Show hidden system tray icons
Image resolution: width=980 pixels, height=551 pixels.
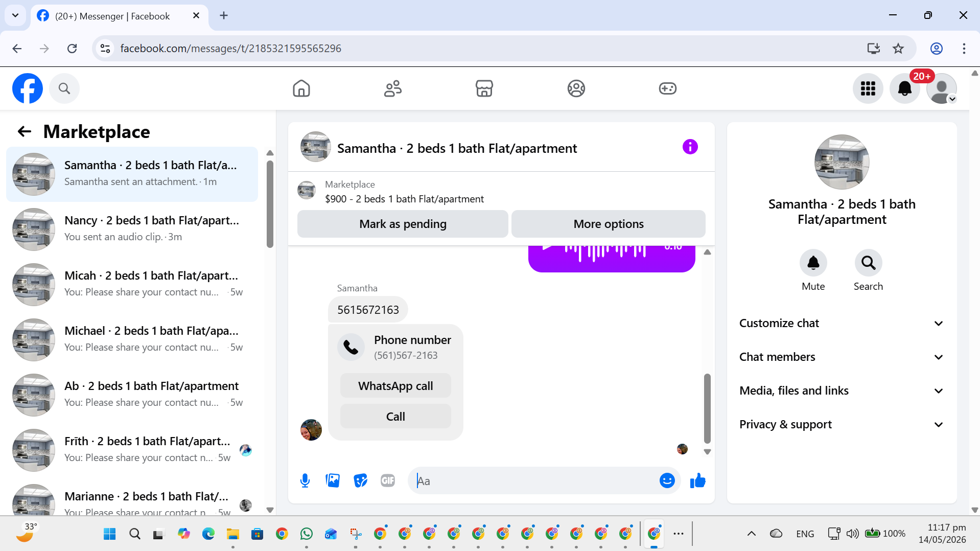[752, 534]
